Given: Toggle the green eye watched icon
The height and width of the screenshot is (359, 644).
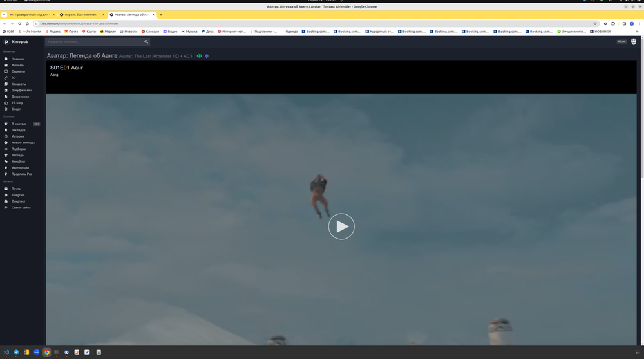Looking at the screenshot, I should [200, 56].
